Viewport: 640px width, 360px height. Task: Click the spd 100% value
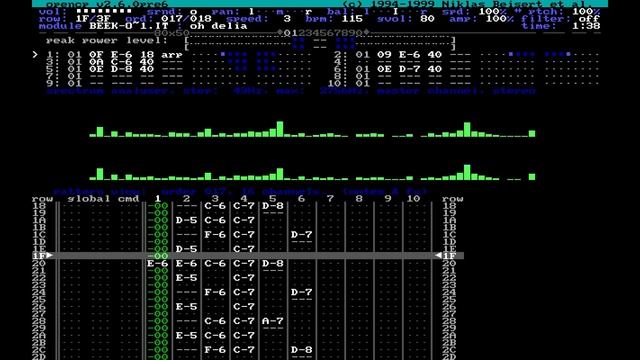click(492, 11)
